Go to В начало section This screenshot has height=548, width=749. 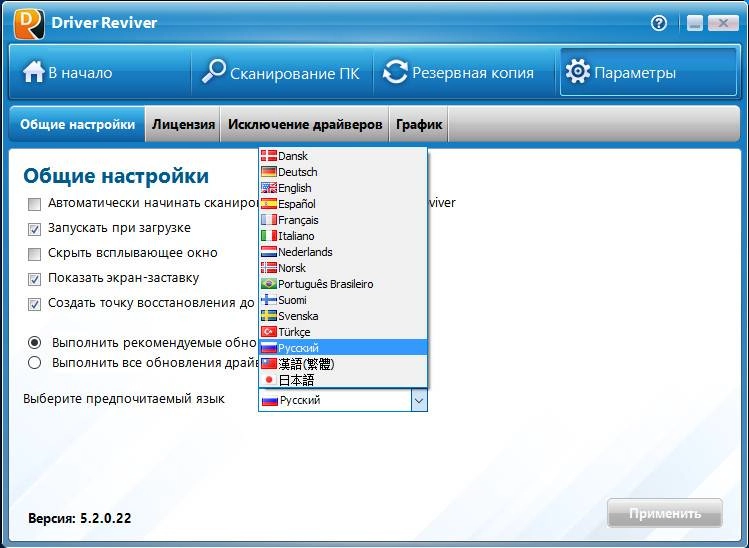coord(99,72)
